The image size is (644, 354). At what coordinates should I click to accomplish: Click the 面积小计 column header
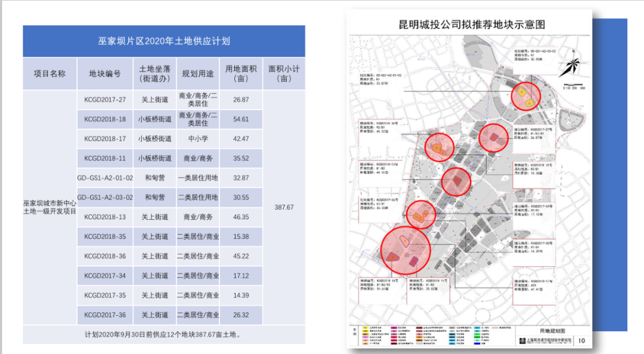pos(284,73)
